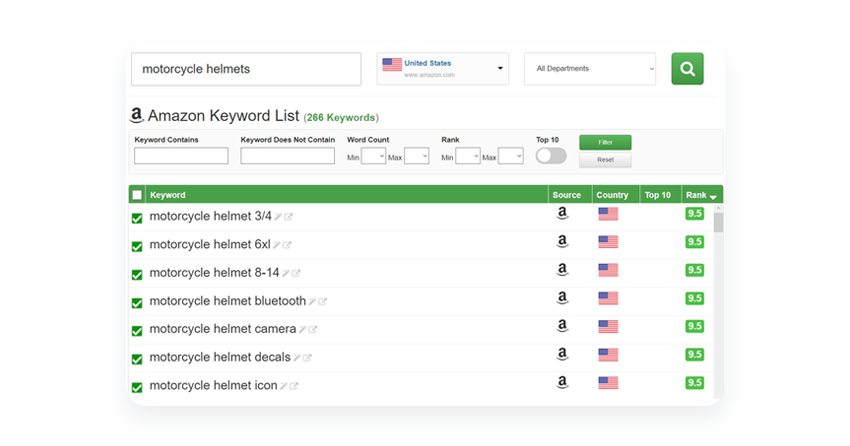The image size is (850, 446).
Task: Open the Rank Max dropdown
Action: point(511,156)
